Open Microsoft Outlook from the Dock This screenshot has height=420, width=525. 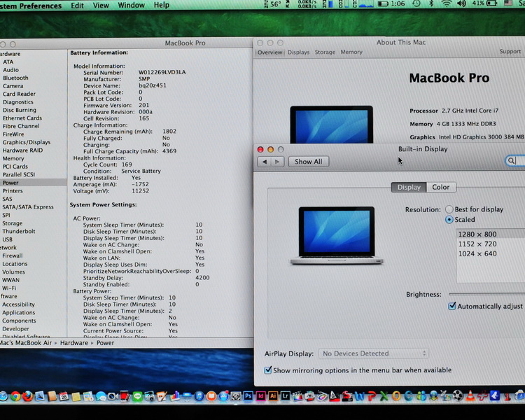[x=396, y=397]
